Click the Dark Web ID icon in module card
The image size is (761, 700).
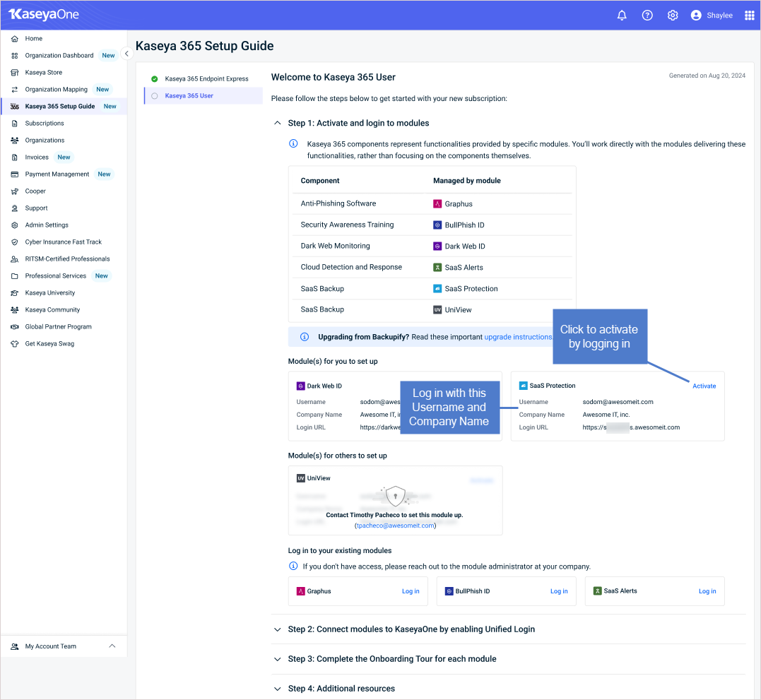[x=300, y=386]
